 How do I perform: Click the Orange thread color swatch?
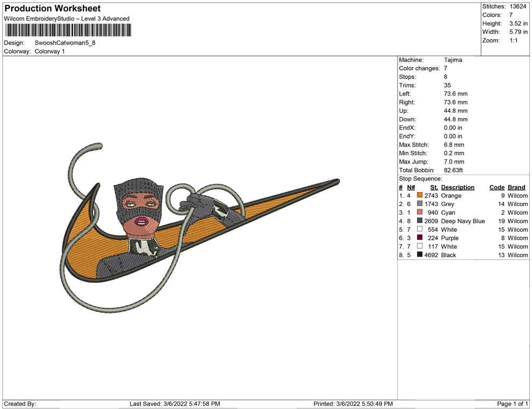point(420,195)
